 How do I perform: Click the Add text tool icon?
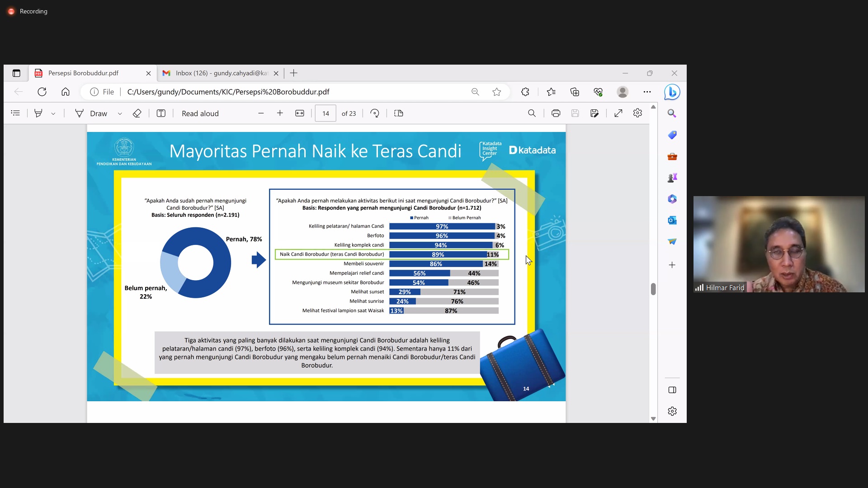pyautogui.click(x=161, y=113)
